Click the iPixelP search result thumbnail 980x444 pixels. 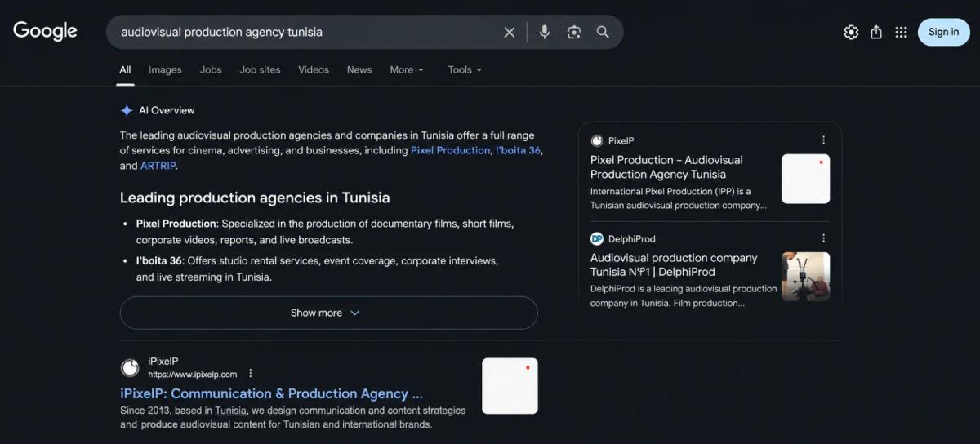tap(510, 386)
